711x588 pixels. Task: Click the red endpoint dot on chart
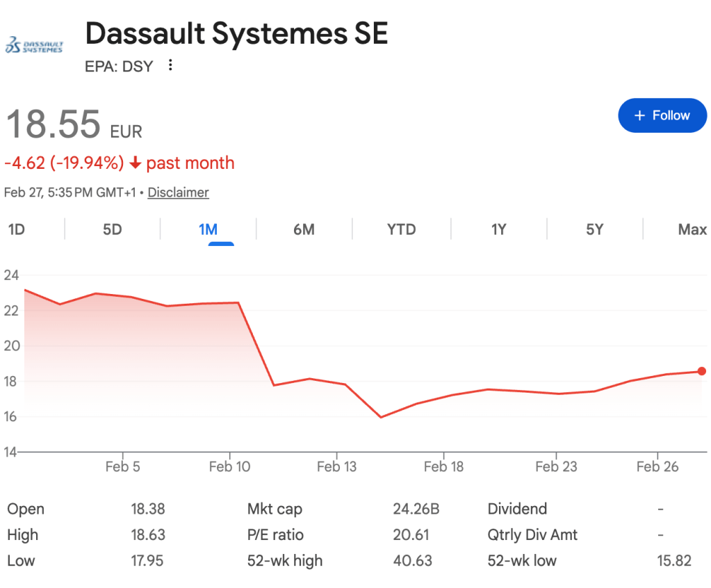tap(701, 371)
